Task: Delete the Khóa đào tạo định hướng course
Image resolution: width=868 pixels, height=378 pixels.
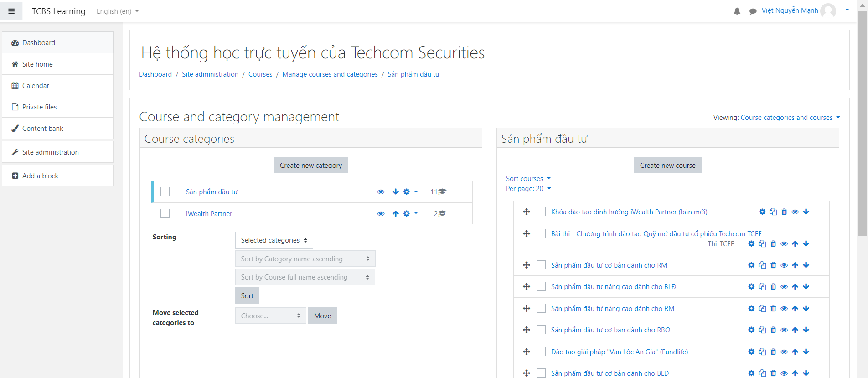Action: tap(784, 212)
